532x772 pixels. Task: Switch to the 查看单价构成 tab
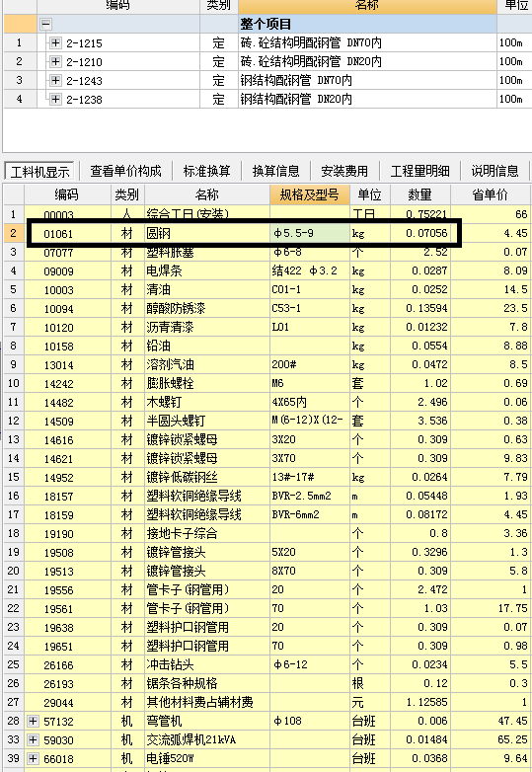tap(125, 171)
